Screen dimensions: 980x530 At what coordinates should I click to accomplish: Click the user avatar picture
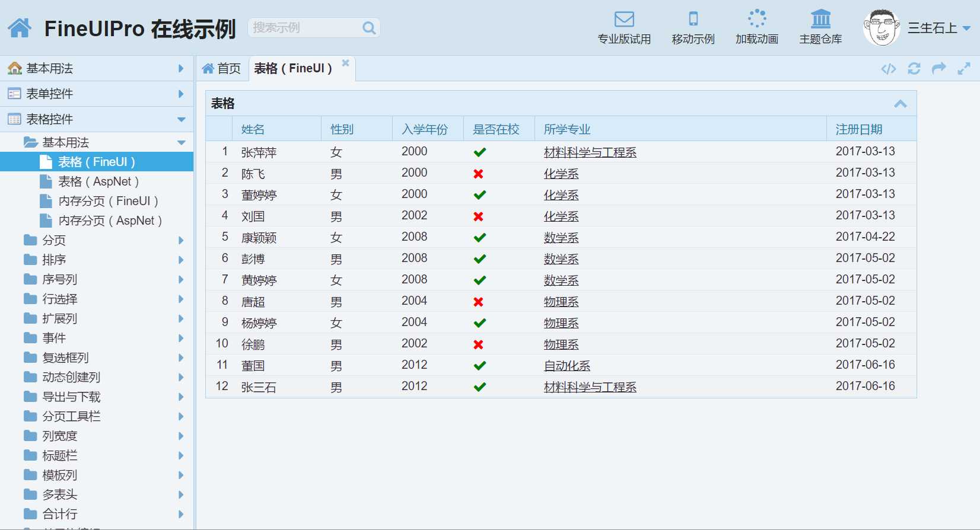click(x=882, y=27)
